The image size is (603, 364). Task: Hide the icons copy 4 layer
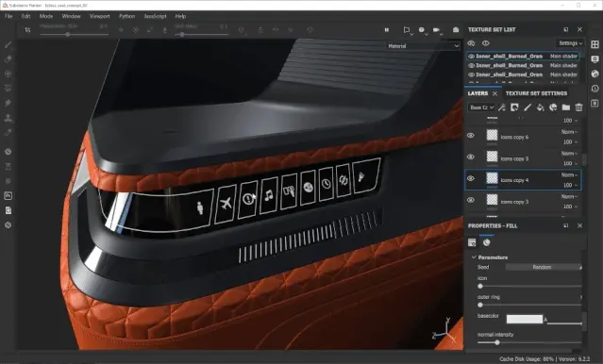471,179
